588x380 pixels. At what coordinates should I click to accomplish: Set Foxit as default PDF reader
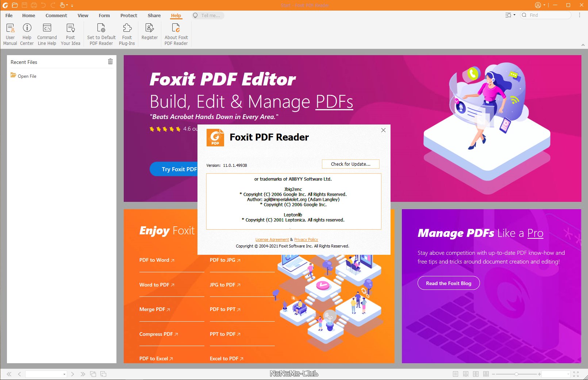pyautogui.click(x=101, y=34)
